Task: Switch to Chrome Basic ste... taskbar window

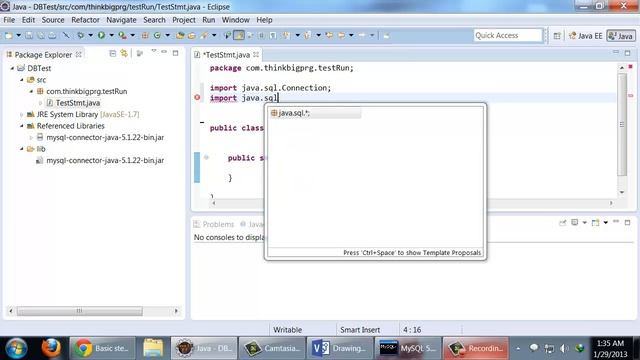Action: pos(102,348)
